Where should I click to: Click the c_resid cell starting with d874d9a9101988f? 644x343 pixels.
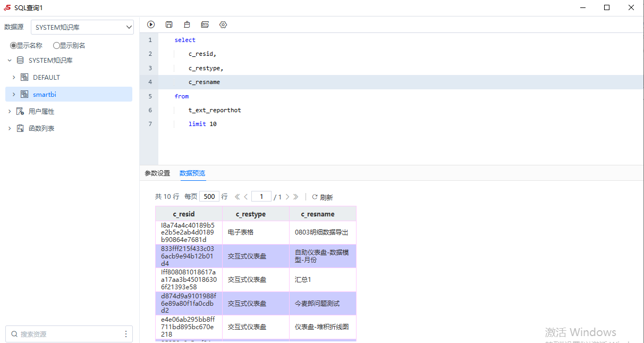(189, 303)
